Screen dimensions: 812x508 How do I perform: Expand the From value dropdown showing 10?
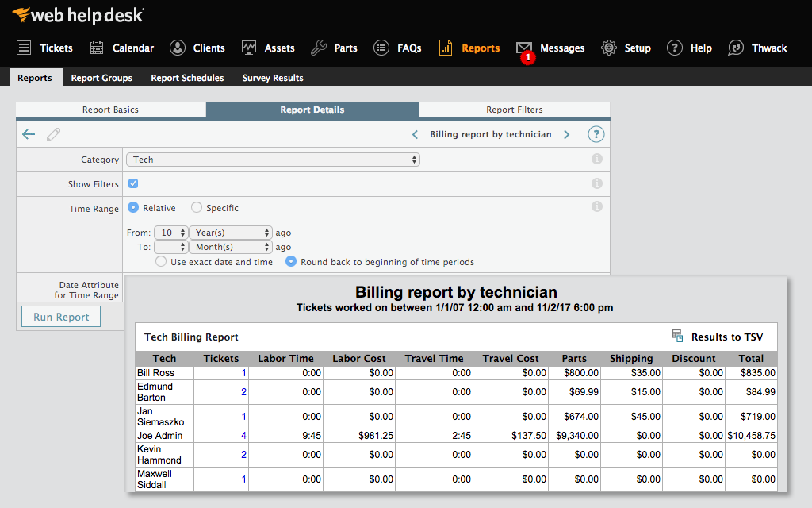tap(170, 230)
